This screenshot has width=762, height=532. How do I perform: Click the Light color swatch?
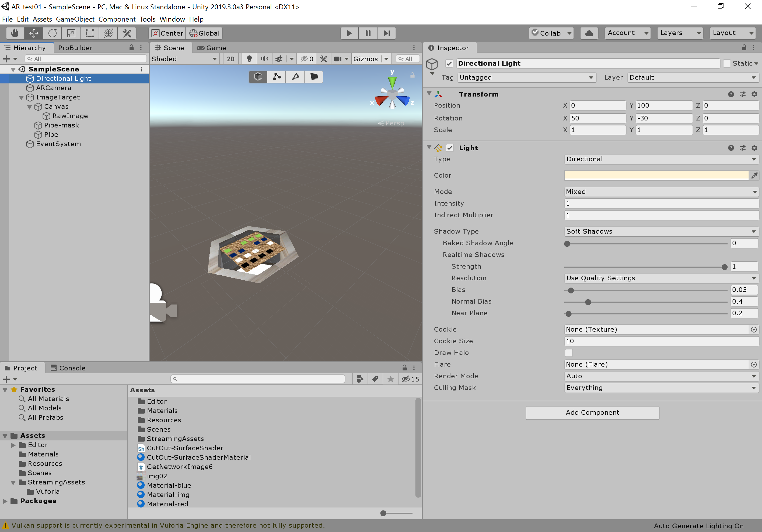656,175
